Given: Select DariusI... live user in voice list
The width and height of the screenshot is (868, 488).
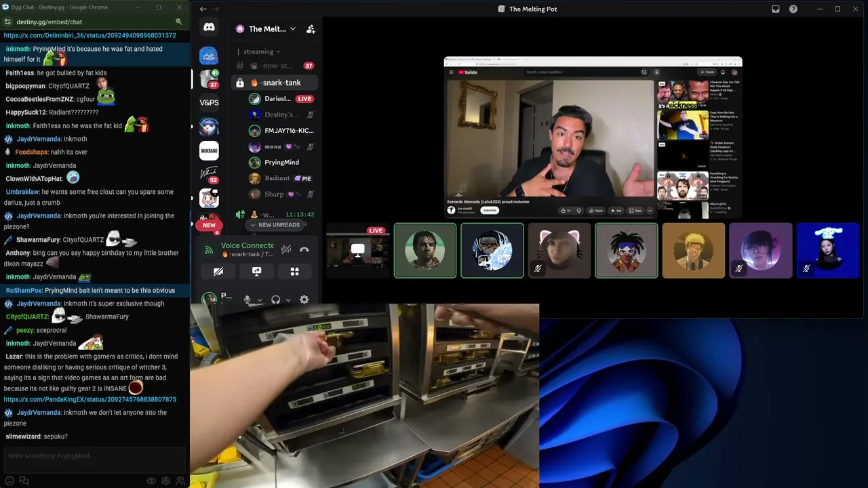Looking at the screenshot, I should 281,99.
